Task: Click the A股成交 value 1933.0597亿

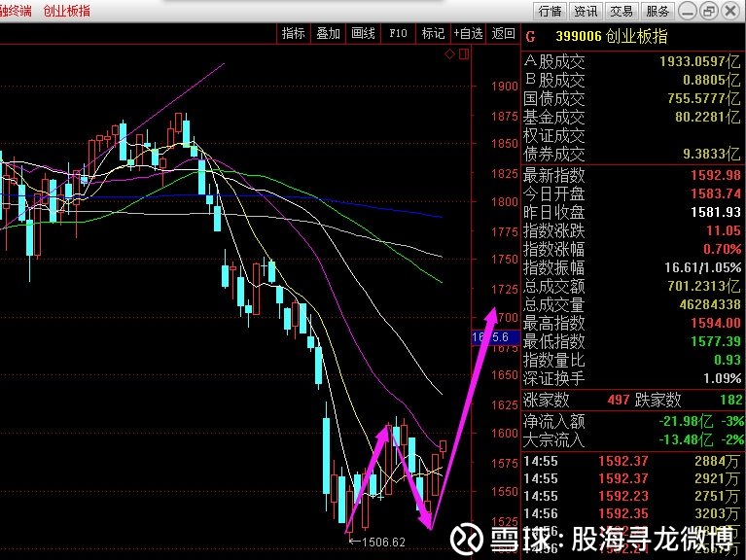Action: click(700, 61)
